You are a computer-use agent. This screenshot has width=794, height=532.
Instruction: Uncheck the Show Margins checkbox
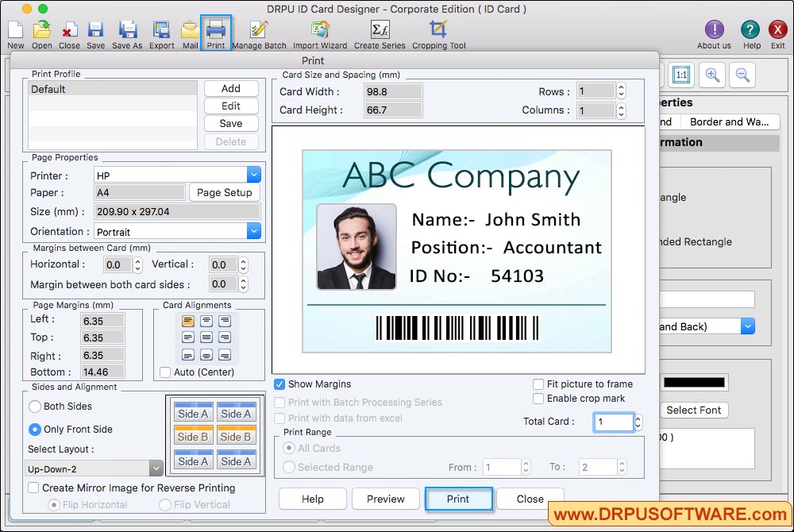(279, 384)
